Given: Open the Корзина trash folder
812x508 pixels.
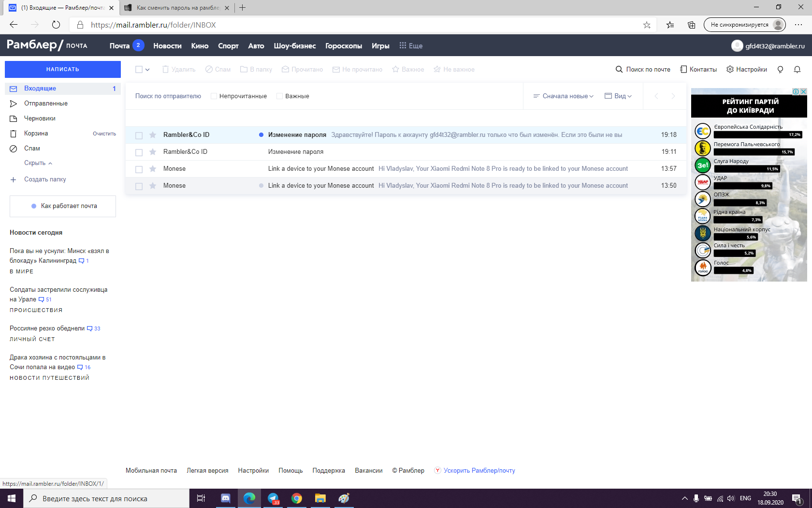Looking at the screenshot, I should (36, 134).
